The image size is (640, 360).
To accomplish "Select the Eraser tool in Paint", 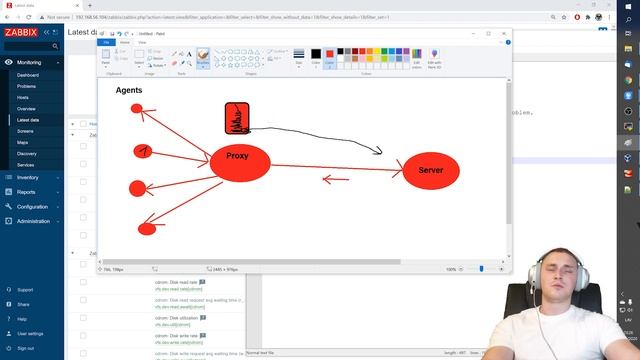I will point(174,63).
